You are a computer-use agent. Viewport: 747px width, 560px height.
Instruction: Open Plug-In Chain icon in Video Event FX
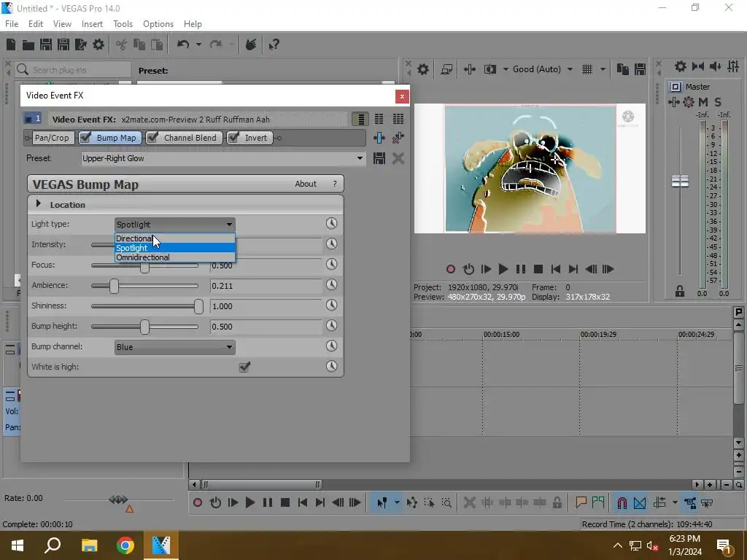(x=379, y=138)
